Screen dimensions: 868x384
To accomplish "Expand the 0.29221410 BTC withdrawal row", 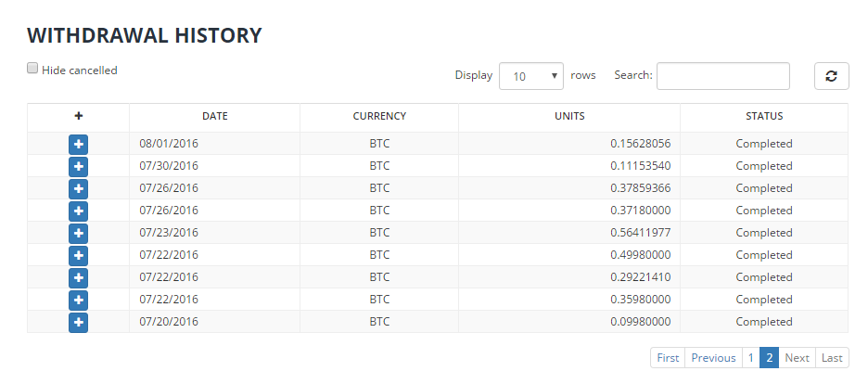I will pos(79,277).
